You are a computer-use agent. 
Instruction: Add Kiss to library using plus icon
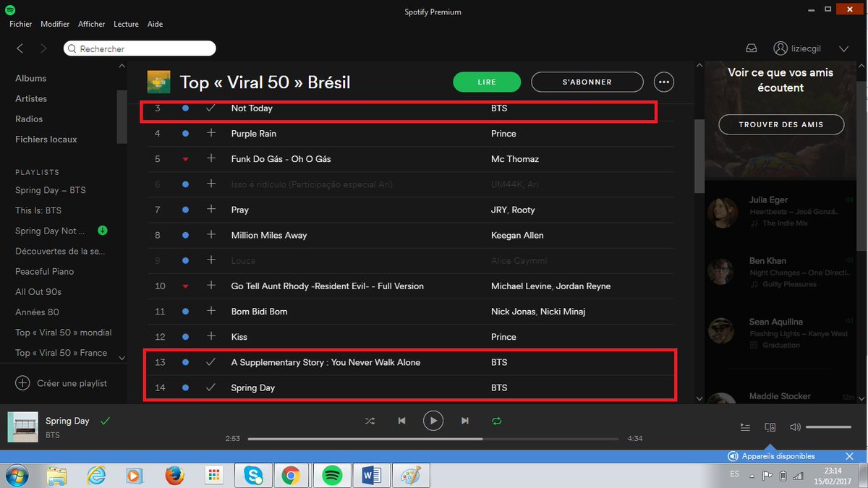210,336
